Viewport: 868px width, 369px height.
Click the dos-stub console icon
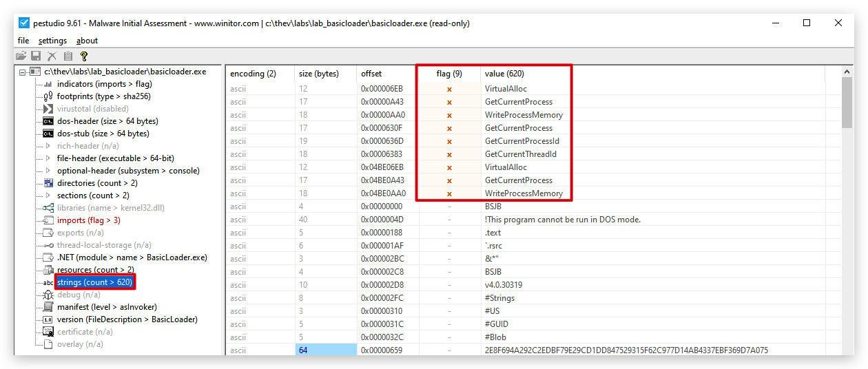tap(48, 134)
